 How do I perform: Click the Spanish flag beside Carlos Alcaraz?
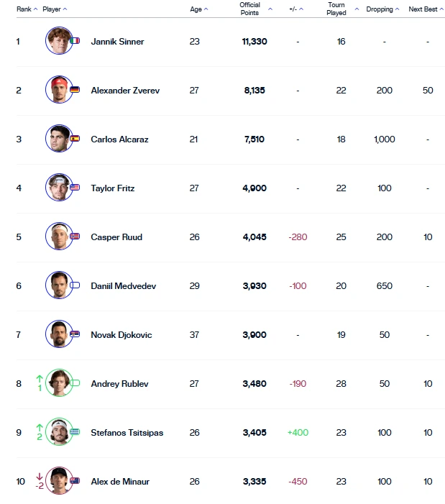(75, 139)
